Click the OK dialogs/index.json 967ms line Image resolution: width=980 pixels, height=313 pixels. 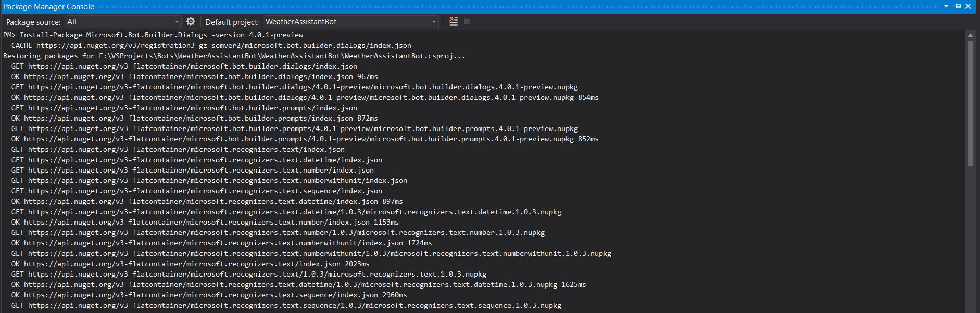coord(195,76)
